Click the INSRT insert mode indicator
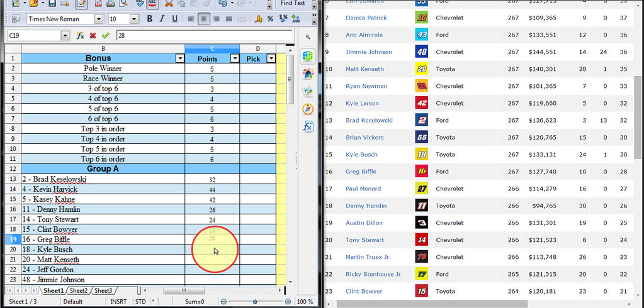Viewport: 644px width, 308px height. (x=119, y=302)
